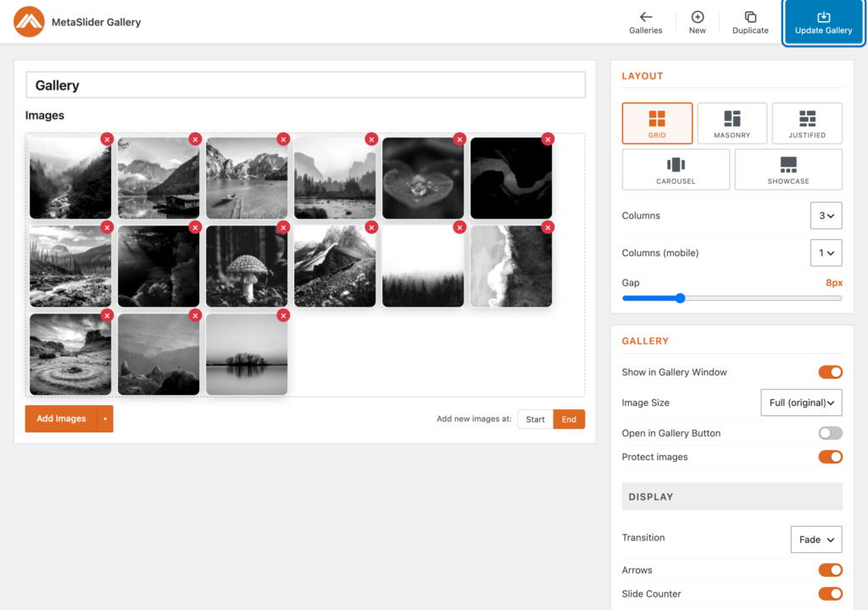868x610 pixels.
Task: Open the Image Size dropdown
Action: pos(801,402)
